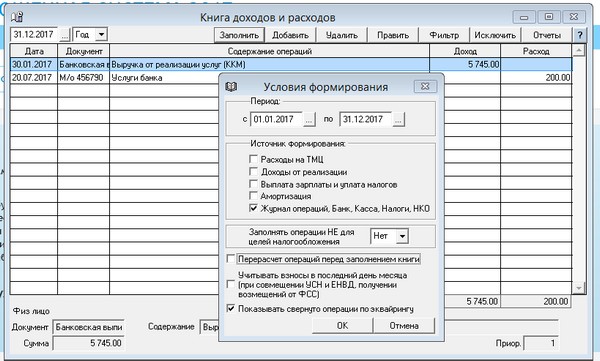Click the Расход column header
Viewport: 600px width, 361px height.
tap(536, 51)
